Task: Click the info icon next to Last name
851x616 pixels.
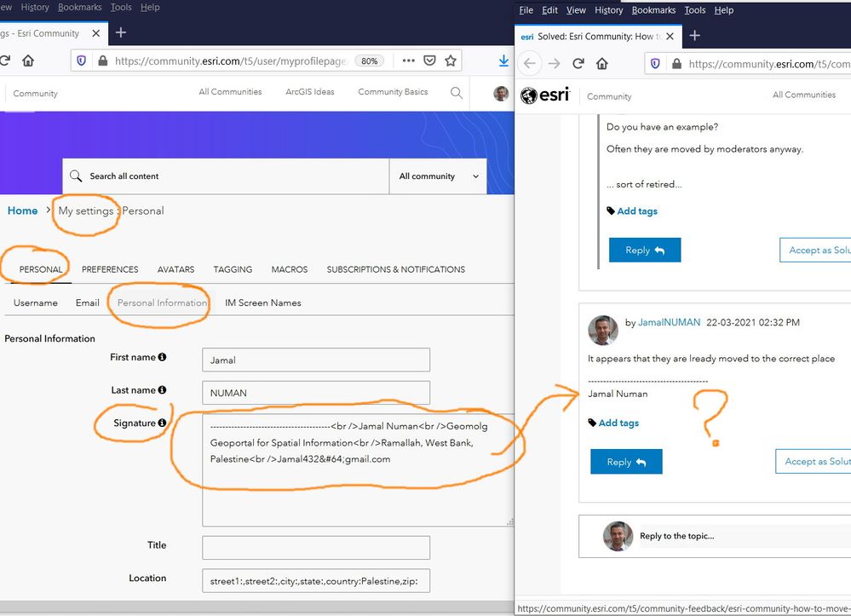Action: 162,389
